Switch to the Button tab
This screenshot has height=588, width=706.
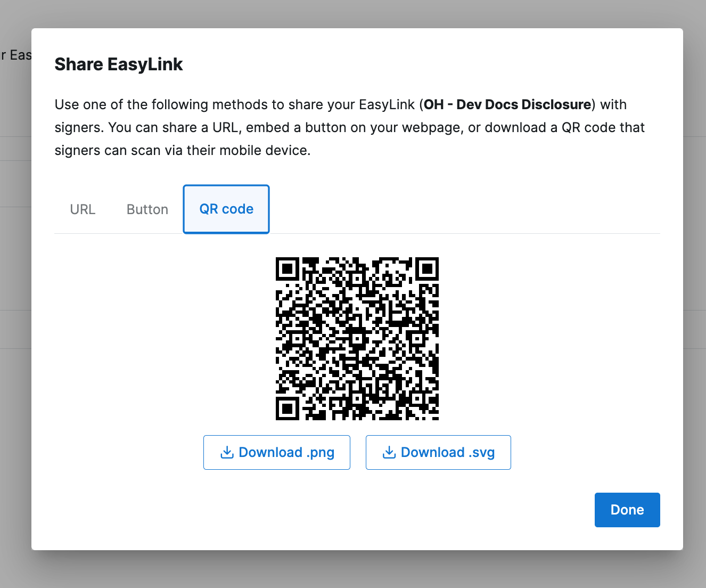[x=147, y=209]
